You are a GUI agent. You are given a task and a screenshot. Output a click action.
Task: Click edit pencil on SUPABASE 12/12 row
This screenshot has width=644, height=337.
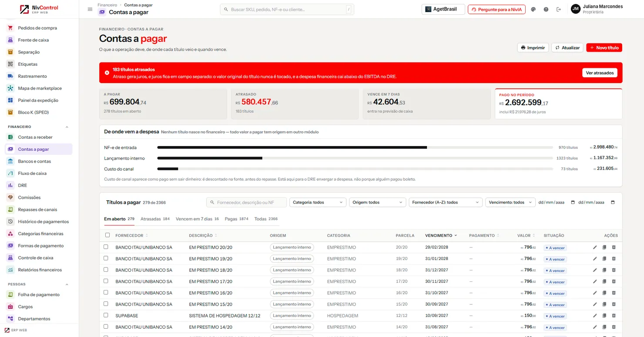[x=595, y=316]
